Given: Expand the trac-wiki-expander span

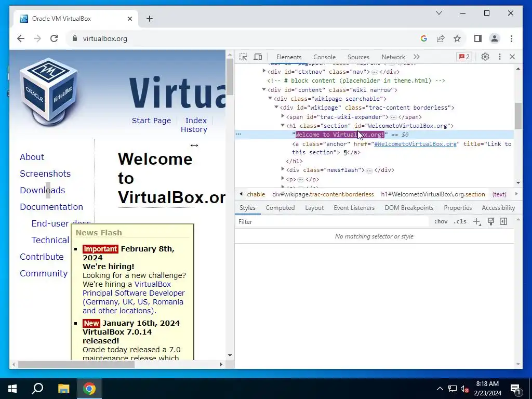Looking at the screenshot, I should (x=283, y=116).
